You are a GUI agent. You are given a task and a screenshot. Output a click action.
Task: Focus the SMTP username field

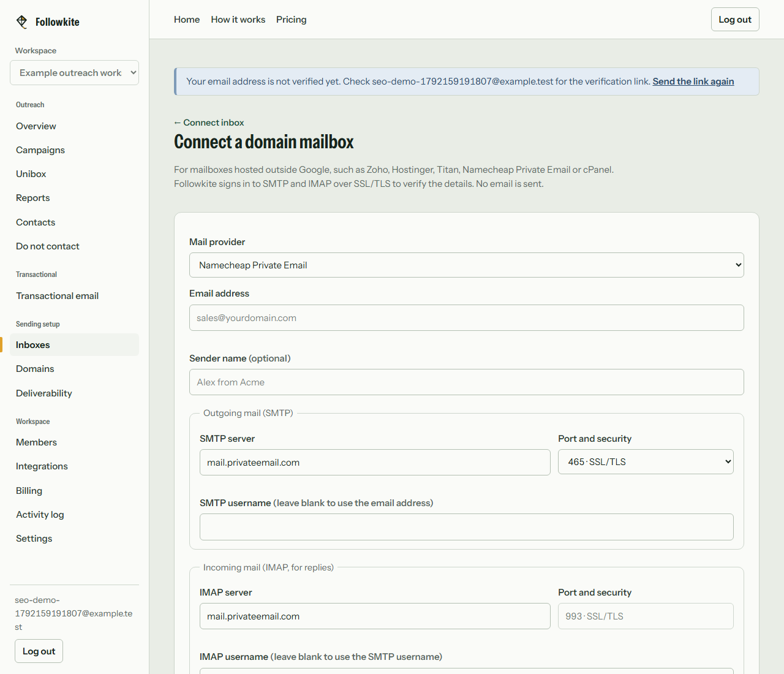tap(467, 527)
